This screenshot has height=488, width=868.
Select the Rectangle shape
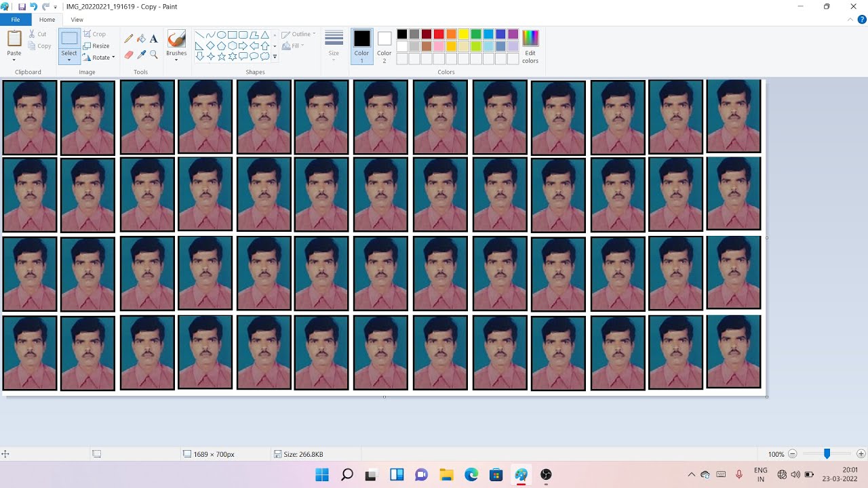click(232, 35)
